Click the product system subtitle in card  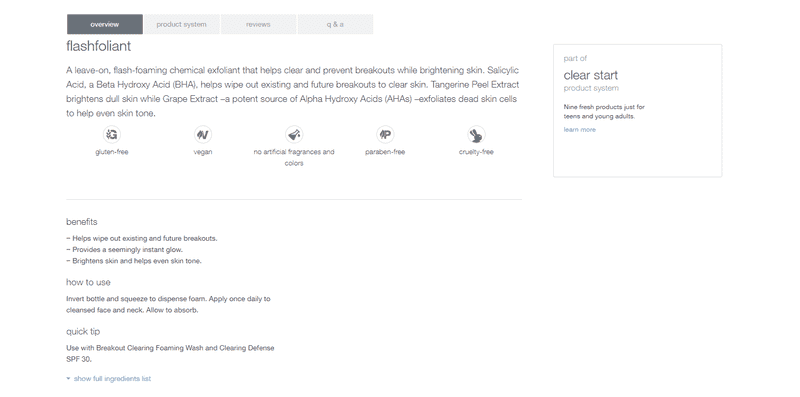[x=591, y=88]
